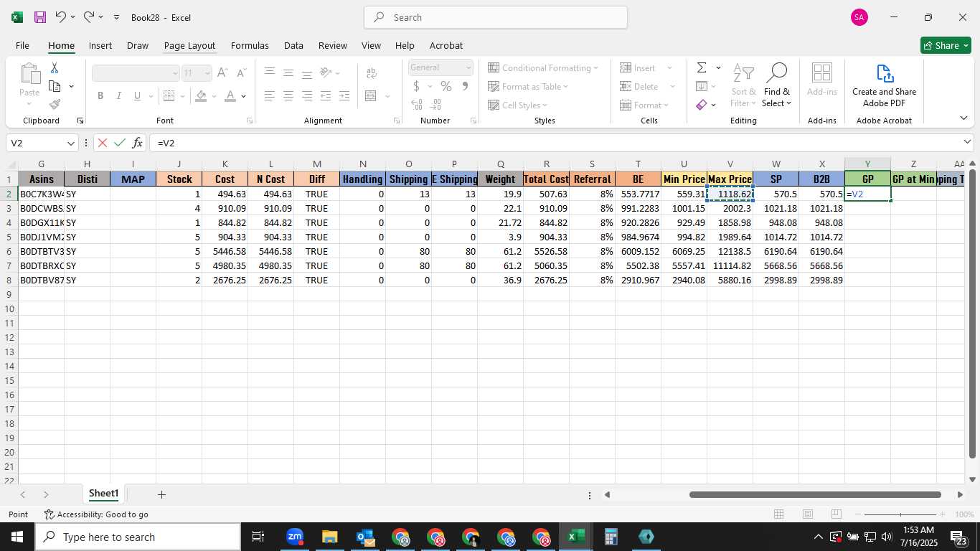This screenshot has height=551, width=980.
Task: Switch to the Review tab
Action: pyautogui.click(x=333, y=45)
